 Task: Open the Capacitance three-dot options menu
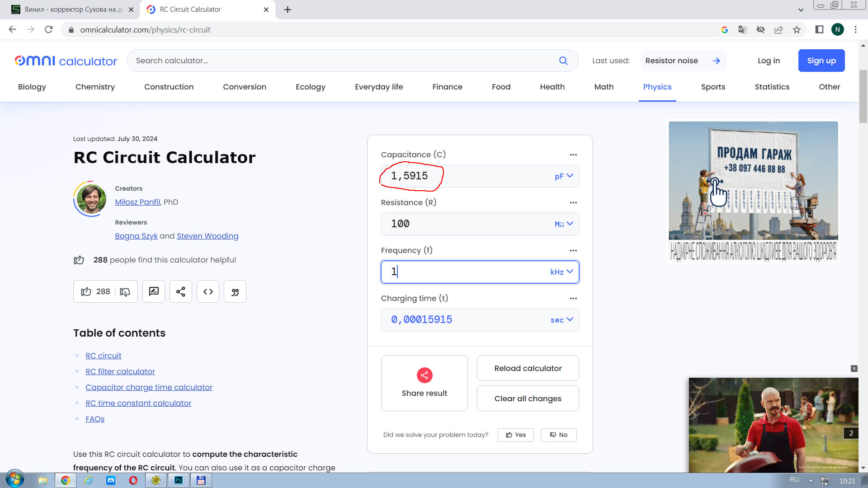pyautogui.click(x=573, y=155)
